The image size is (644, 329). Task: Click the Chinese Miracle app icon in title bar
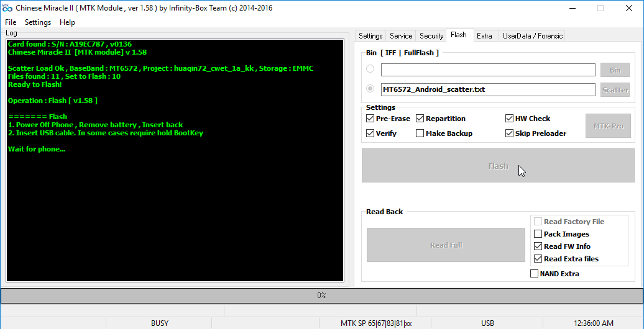pyautogui.click(x=7, y=8)
